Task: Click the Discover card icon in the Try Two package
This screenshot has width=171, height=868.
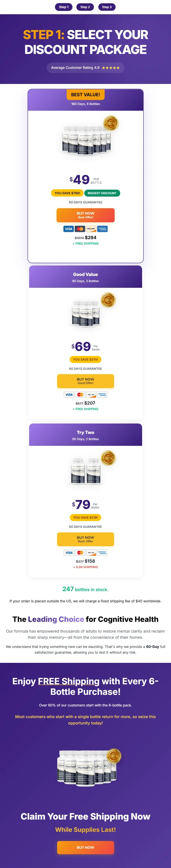Action: click(91, 553)
